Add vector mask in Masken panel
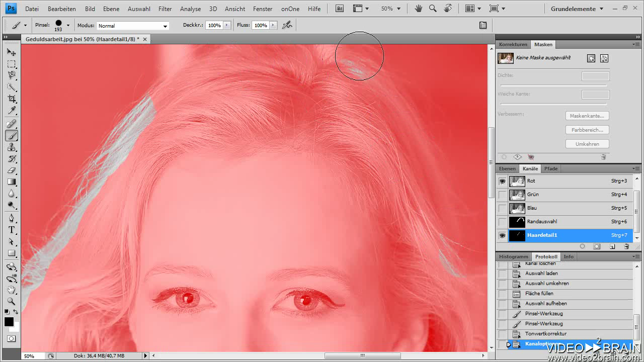 tap(604, 58)
